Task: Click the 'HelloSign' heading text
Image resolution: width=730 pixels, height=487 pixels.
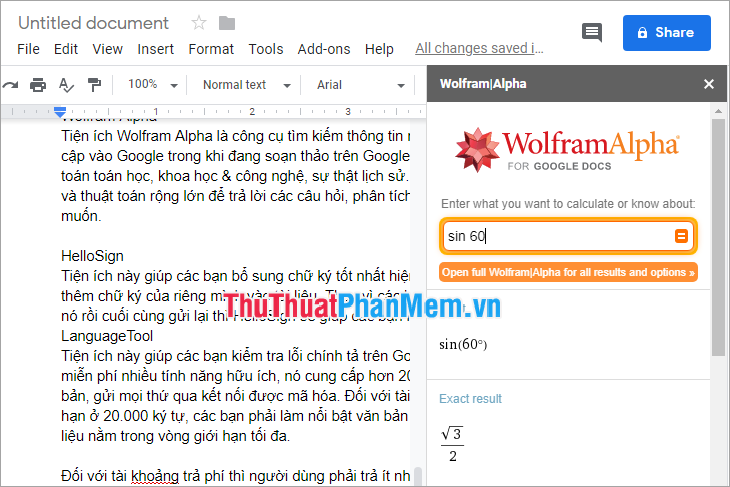Action: [92, 256]
